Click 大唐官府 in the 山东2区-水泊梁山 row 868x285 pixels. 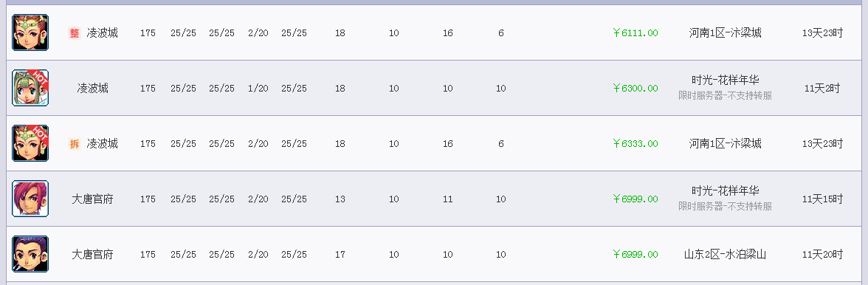[x=92, y=255]
